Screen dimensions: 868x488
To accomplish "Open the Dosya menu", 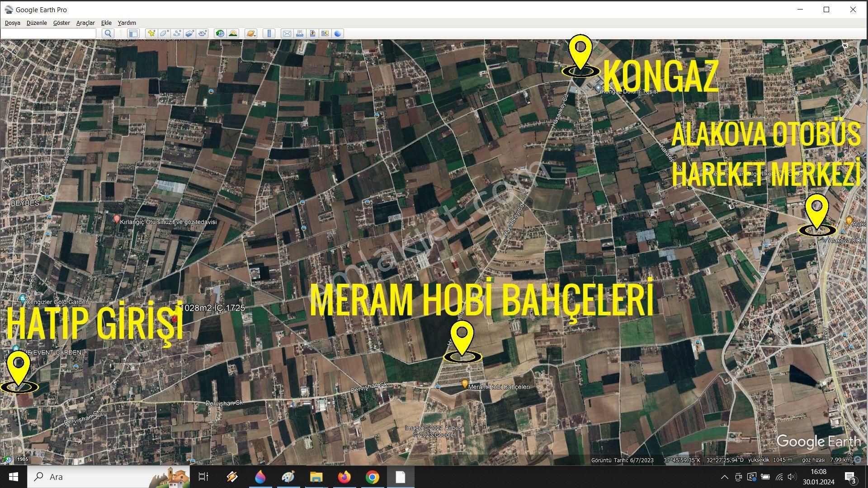I will coord(13,23).
